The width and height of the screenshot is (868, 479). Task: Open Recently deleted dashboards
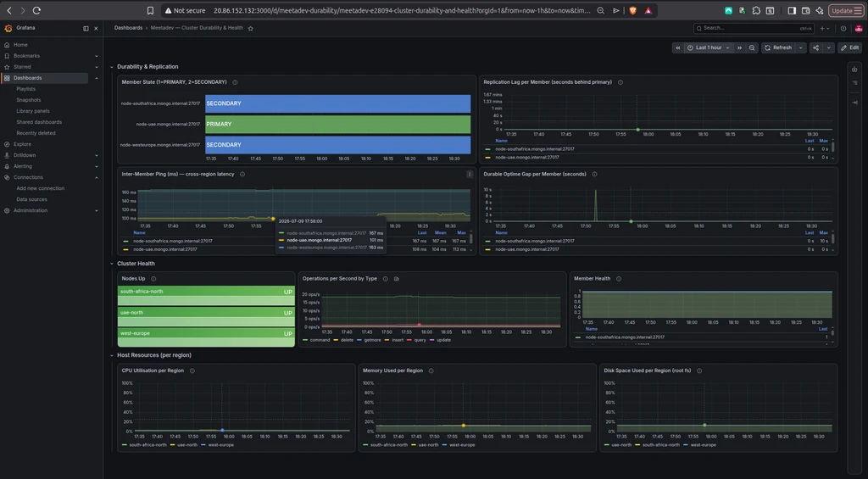[x=36, y=133]
